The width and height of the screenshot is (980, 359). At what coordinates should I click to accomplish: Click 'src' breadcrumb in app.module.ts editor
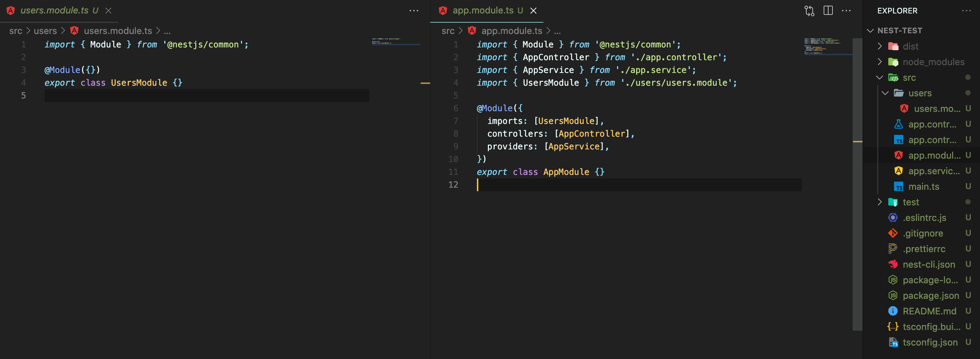click(x=448, y=31)
